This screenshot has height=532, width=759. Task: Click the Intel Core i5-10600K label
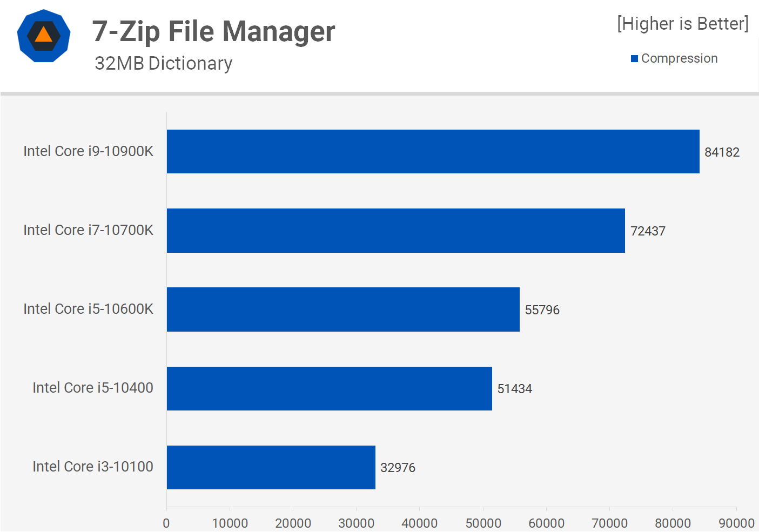[x=88, y=309]
